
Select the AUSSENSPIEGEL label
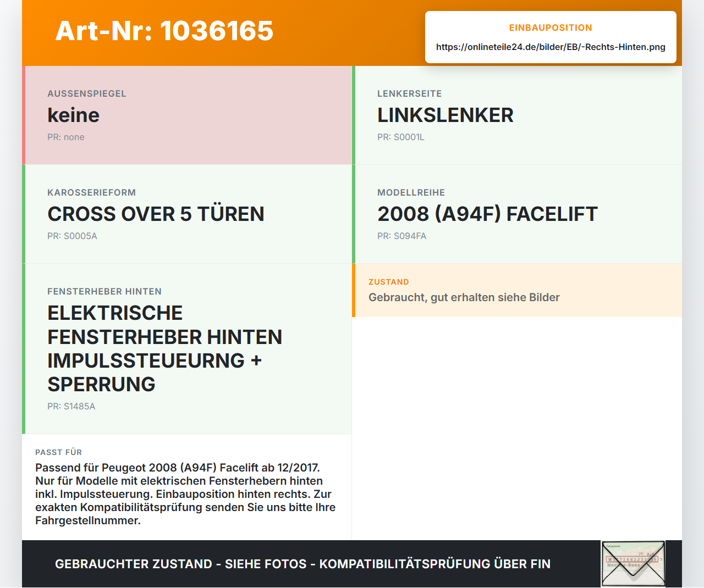(87, 94)
